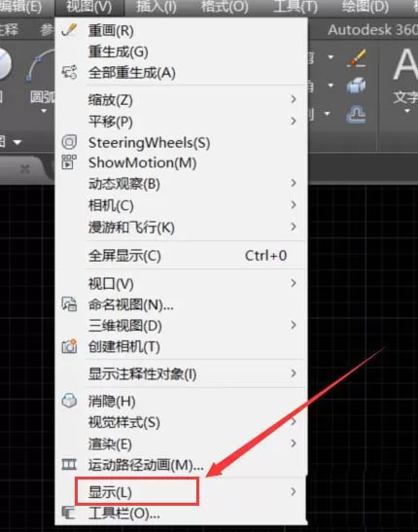
Task: Open the dropdown arrow beside the paintbrush icon
Action: pyautogui.click(x=331, y=57)
